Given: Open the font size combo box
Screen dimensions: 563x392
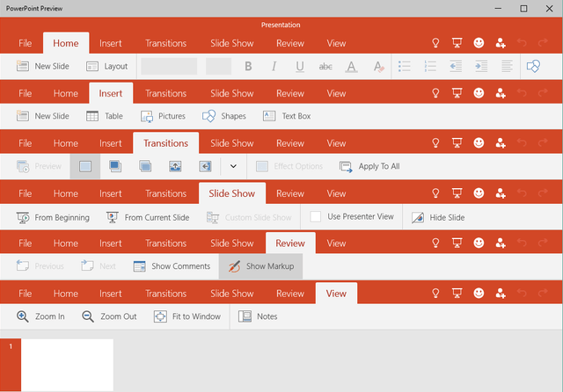Looking at the screenshot, I should pos(218,66).
